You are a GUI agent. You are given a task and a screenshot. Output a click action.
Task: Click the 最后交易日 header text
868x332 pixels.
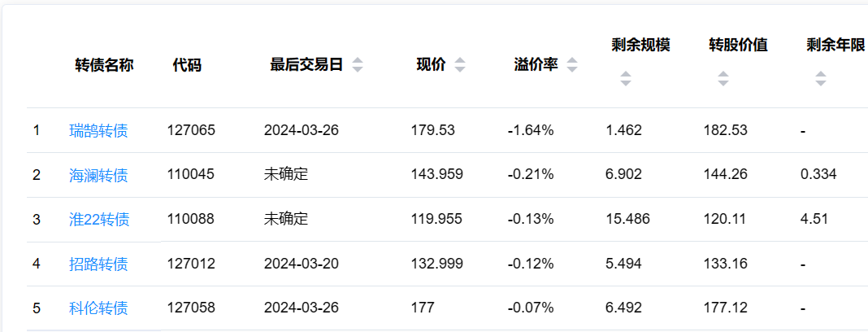click(x=306, y=66)
